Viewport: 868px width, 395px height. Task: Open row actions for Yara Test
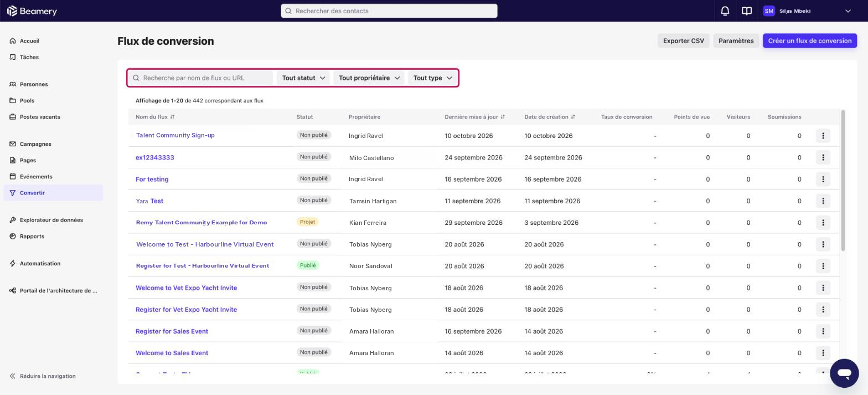(x=823, y=201)
